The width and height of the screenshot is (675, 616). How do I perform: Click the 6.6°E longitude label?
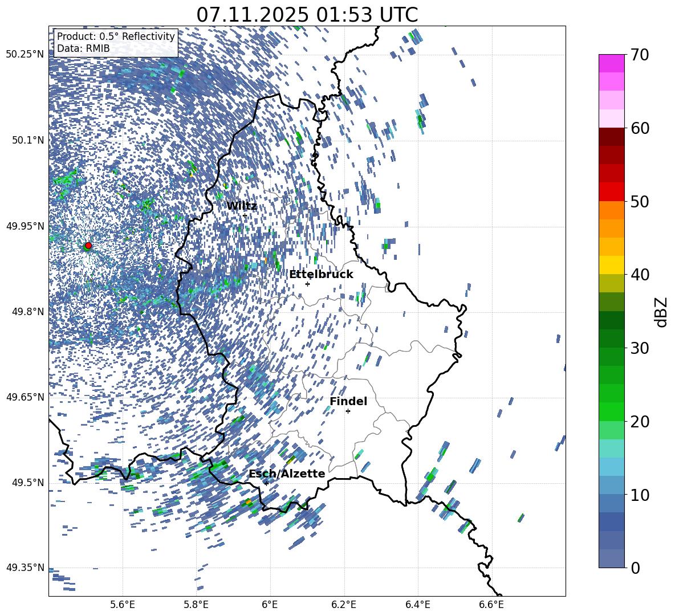491,605
